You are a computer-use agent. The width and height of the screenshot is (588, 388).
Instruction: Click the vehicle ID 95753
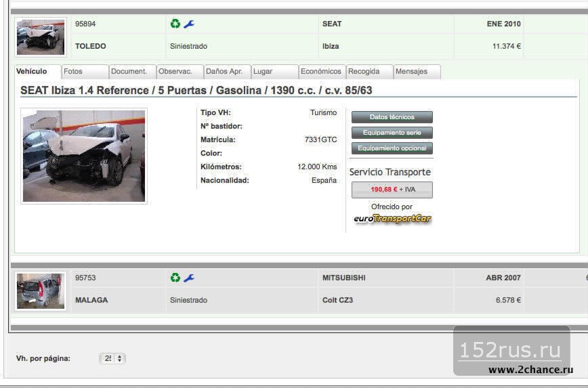(x=85, y=278)
